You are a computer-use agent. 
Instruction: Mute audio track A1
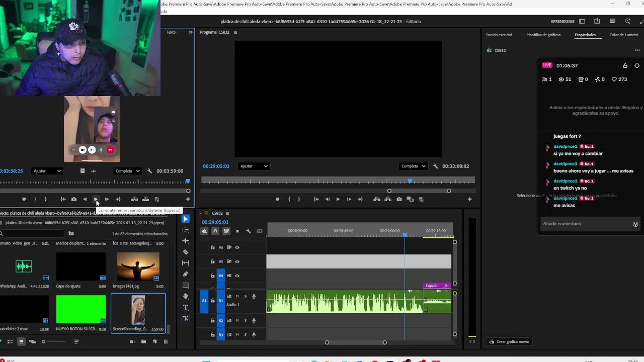237,296
